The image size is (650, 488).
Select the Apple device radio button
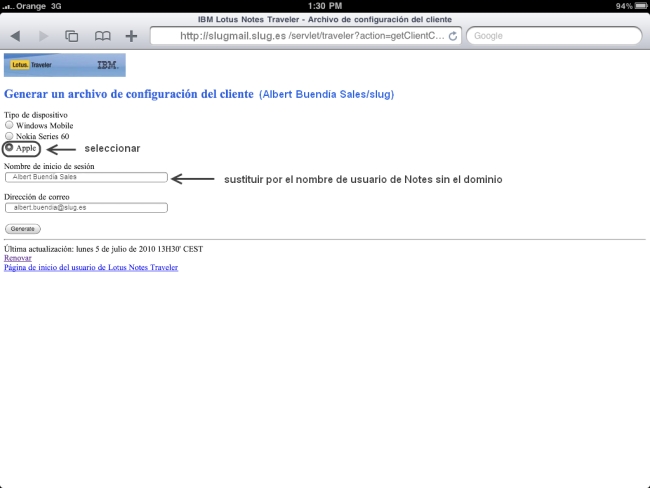point(9,148)
